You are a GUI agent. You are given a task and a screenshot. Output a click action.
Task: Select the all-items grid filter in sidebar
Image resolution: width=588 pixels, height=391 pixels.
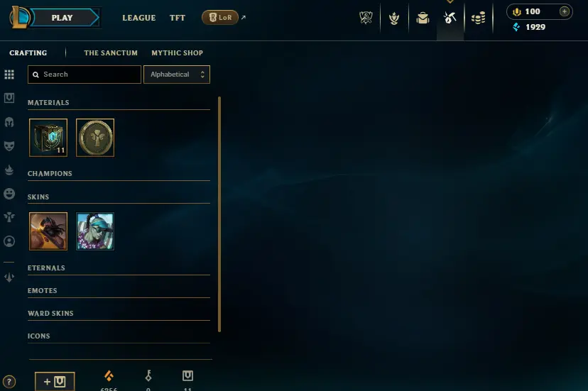pos(9,75)
